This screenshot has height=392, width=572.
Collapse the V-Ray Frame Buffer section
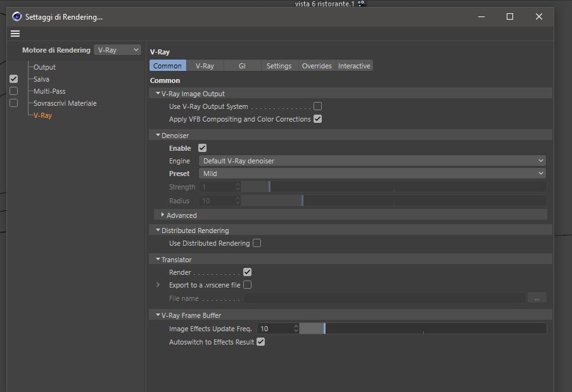point(158,315)
